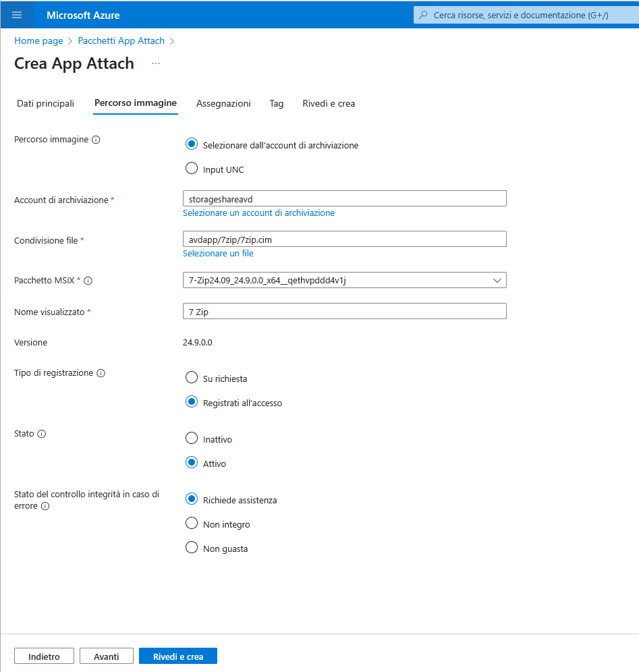This screenshot has height=672, width=639.
Task: Click the version value 24.9.0.0
Action: tap(198, 343)
